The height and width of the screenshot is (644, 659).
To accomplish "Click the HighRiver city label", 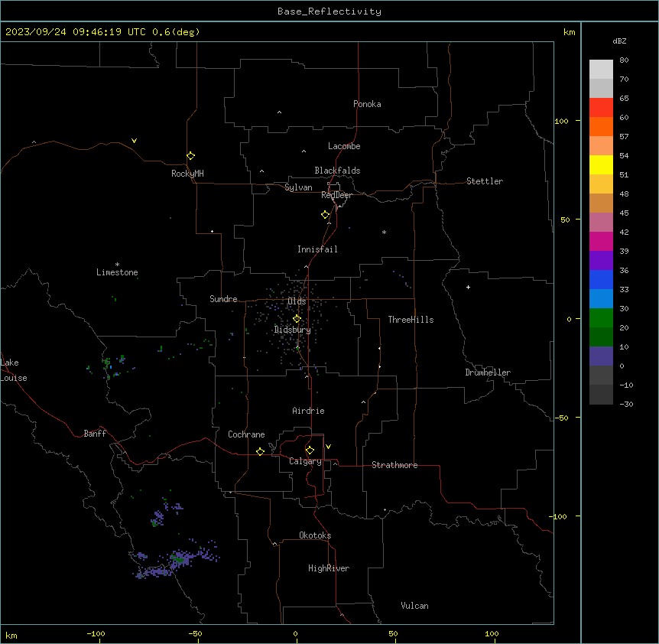I will pyautogui.click(x=329, y=568).
